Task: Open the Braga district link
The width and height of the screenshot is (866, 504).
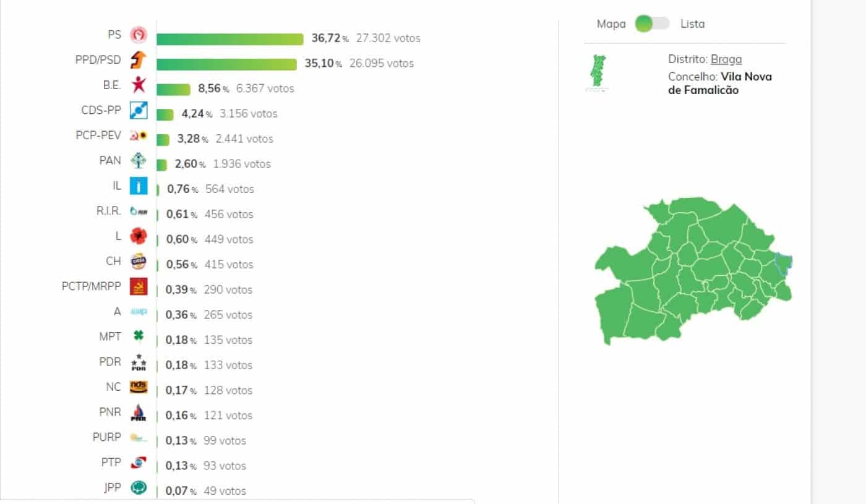Action: tap(727, 59)
